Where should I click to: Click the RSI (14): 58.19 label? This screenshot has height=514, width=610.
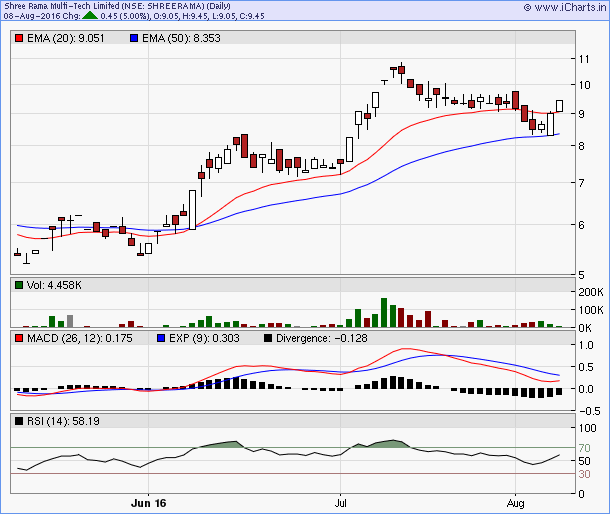coord(63,421)
